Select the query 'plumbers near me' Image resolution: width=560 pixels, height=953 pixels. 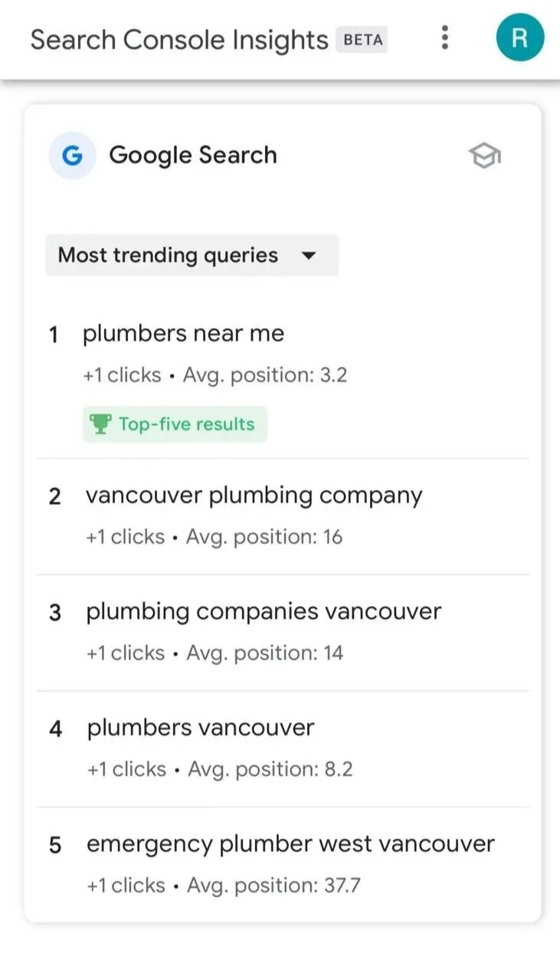tap(183, 334)
